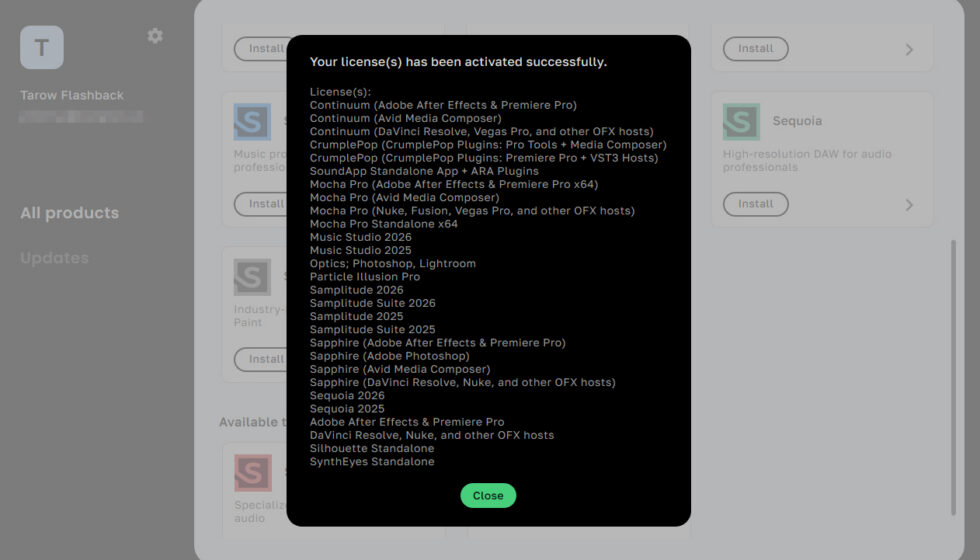Open the Updates section
Screen dimensions: 980x560
(x=54, y=258)
